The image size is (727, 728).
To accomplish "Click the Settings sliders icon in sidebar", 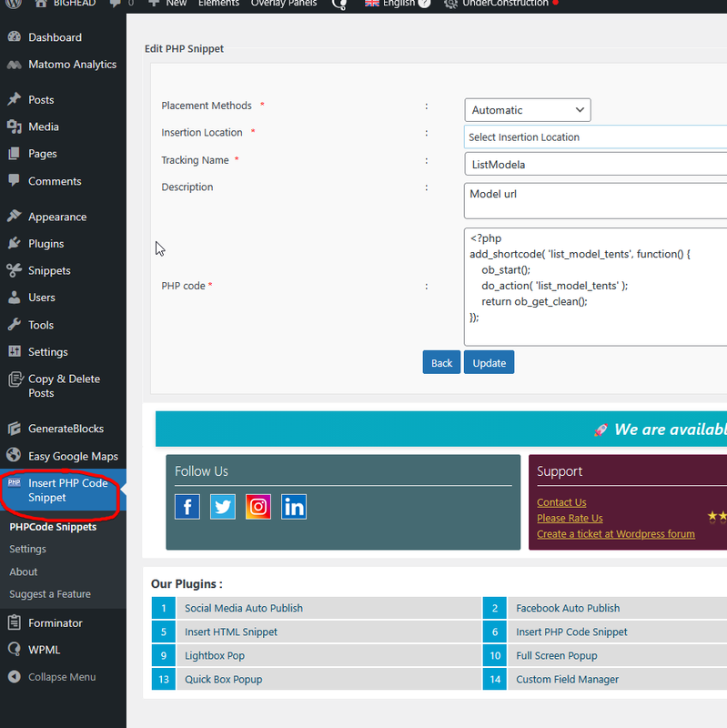I will pos(15,351).
